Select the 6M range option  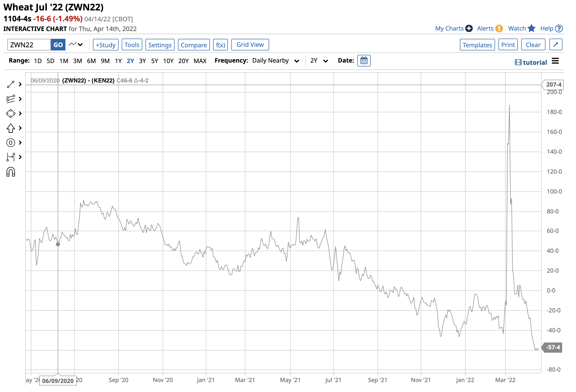(x=91, y=61)
